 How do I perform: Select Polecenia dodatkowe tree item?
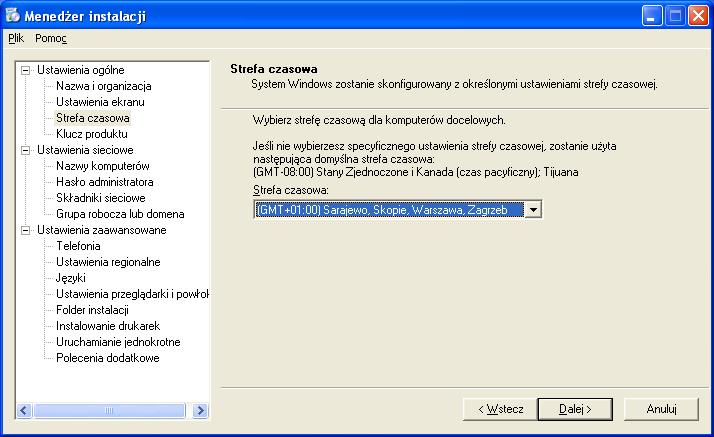coord(108,358)
